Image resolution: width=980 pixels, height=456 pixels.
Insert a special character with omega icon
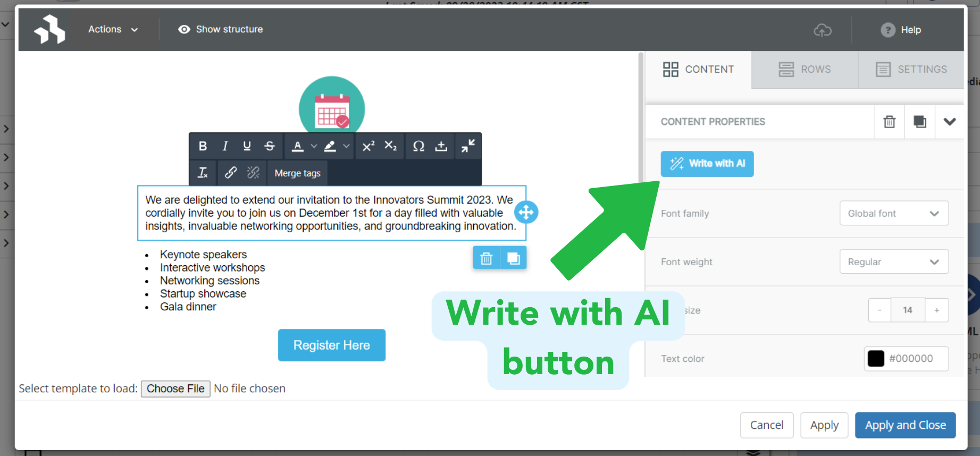tap(418, 146)
